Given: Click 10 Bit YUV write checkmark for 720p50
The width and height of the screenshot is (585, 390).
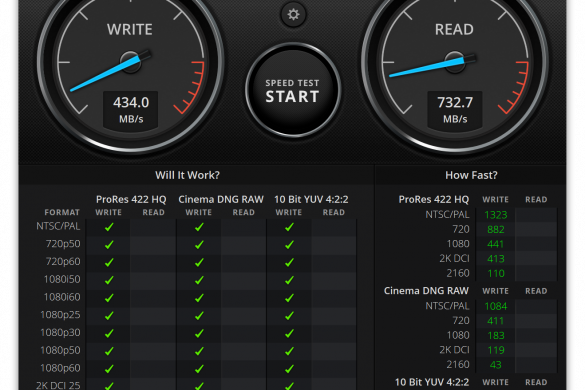Looking at the screenshot, I should [289, 245].
